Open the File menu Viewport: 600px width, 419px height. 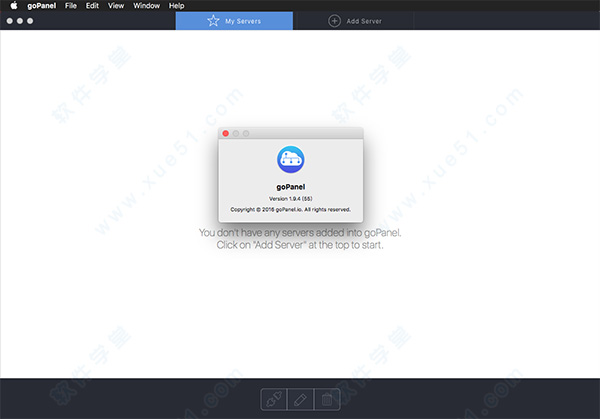(x=71, y=6)
